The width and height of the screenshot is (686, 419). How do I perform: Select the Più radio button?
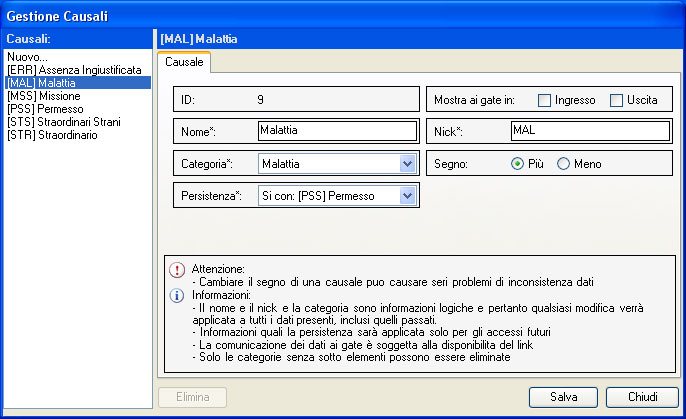(x=517, y=164)
